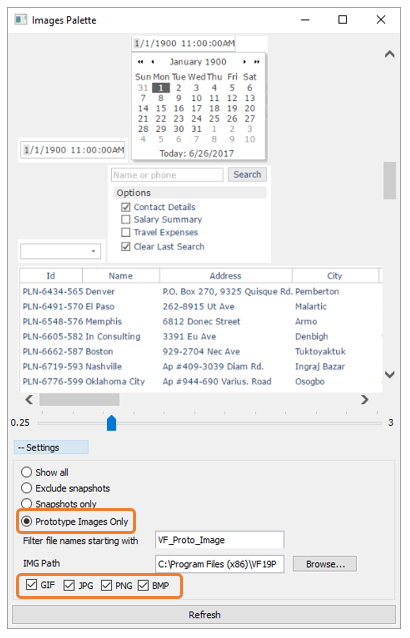Click the Search button
The height and width of the screenshot is (638, 410).
(247, 175)
